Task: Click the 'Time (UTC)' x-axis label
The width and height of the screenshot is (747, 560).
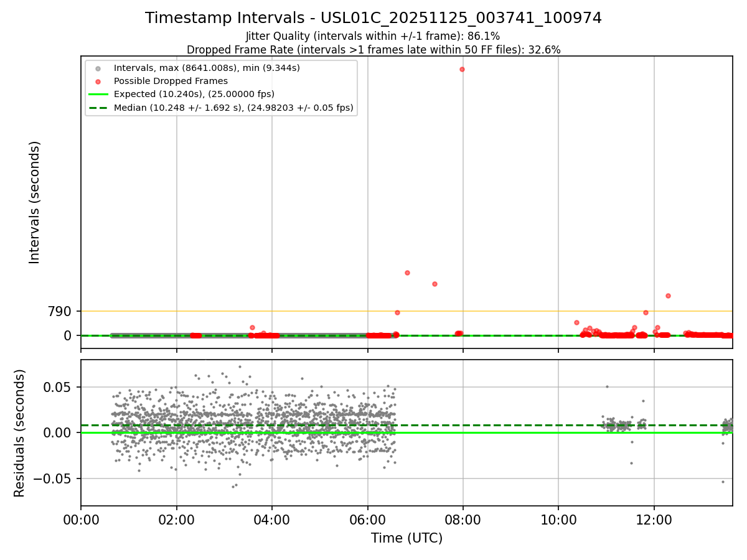Action: 407,538
